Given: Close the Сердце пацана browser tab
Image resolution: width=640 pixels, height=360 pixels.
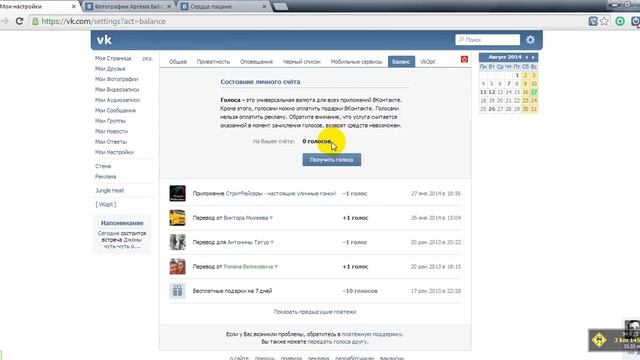Looking at the screenshot, I should [264, 7].
